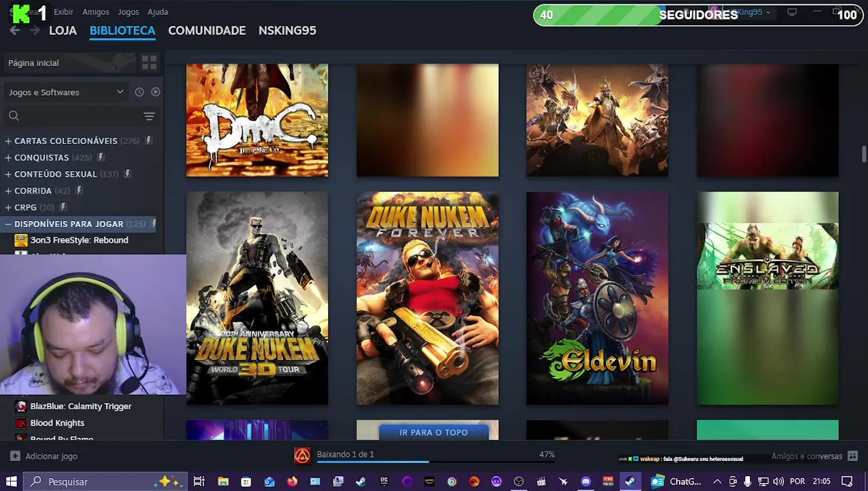Open the Amigos menu
868x491 pixels.
[96, 12]
